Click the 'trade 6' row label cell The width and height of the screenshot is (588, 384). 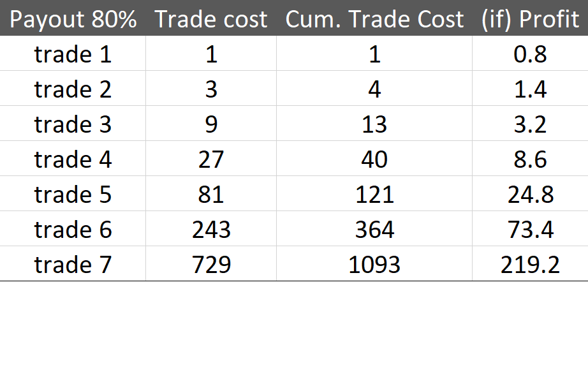coord(73,229)
